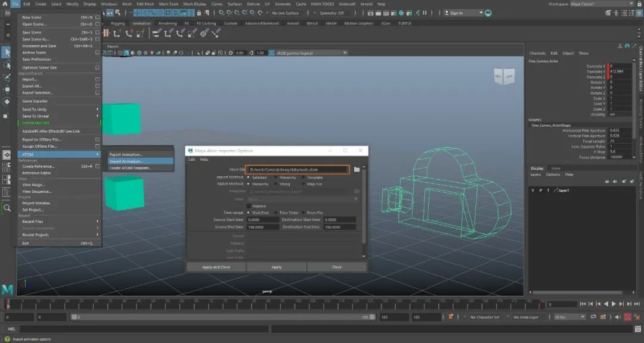Switch to the Rigging shelf tab
644x343 pixels.
117,24
